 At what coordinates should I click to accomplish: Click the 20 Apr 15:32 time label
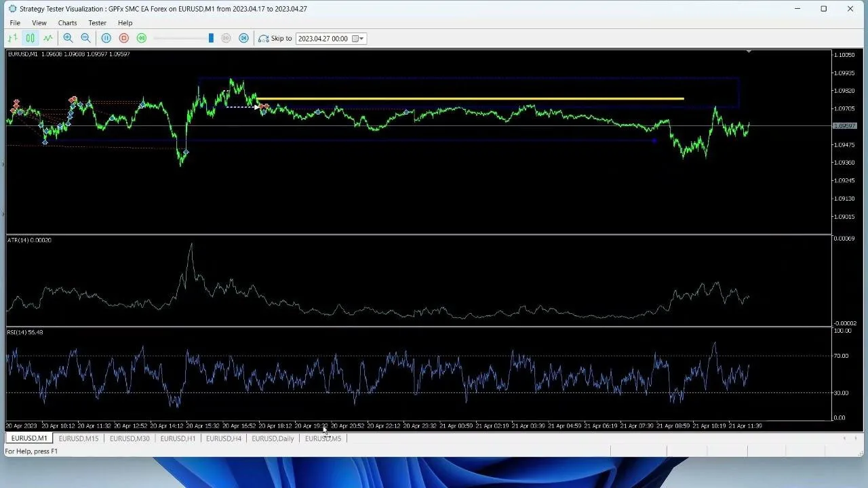(x=201, y=426)
